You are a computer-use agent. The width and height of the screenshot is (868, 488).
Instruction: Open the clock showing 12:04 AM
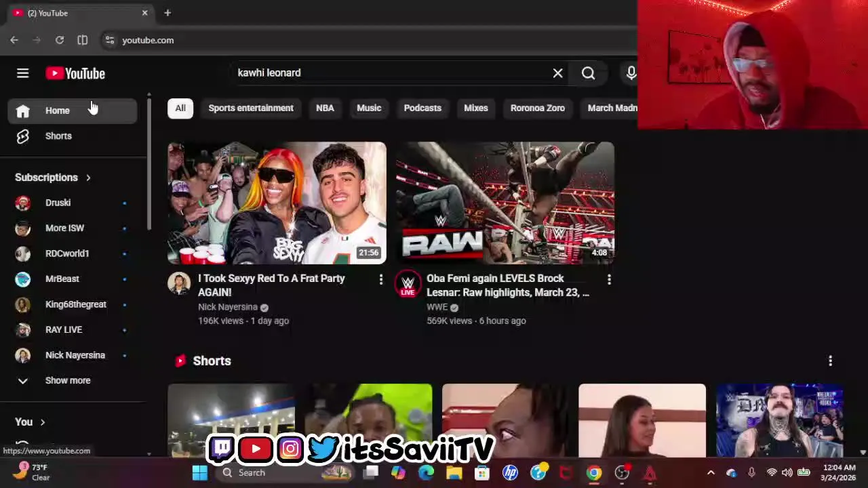click(x=838, y=472)
